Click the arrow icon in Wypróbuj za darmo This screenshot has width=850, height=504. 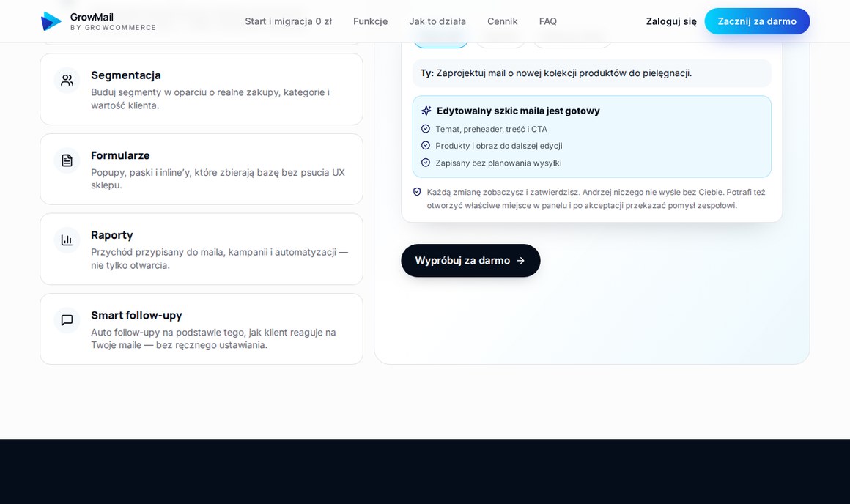521,261
